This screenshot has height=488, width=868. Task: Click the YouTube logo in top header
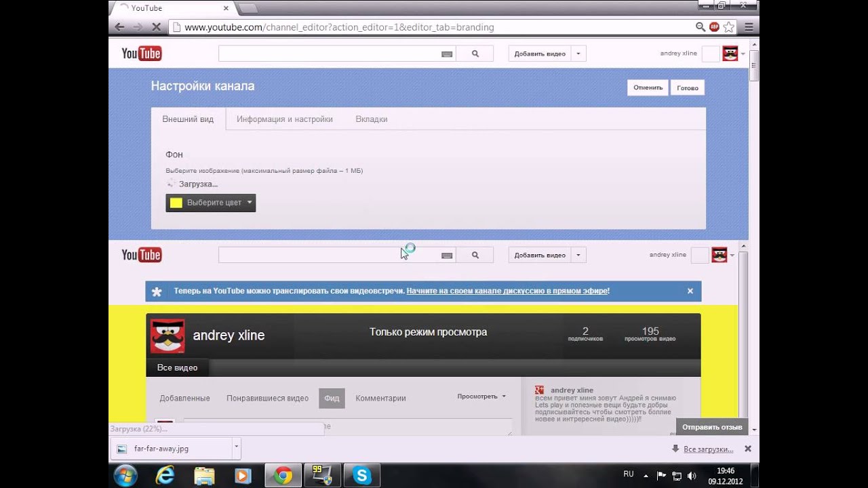(x=142, y=54)
